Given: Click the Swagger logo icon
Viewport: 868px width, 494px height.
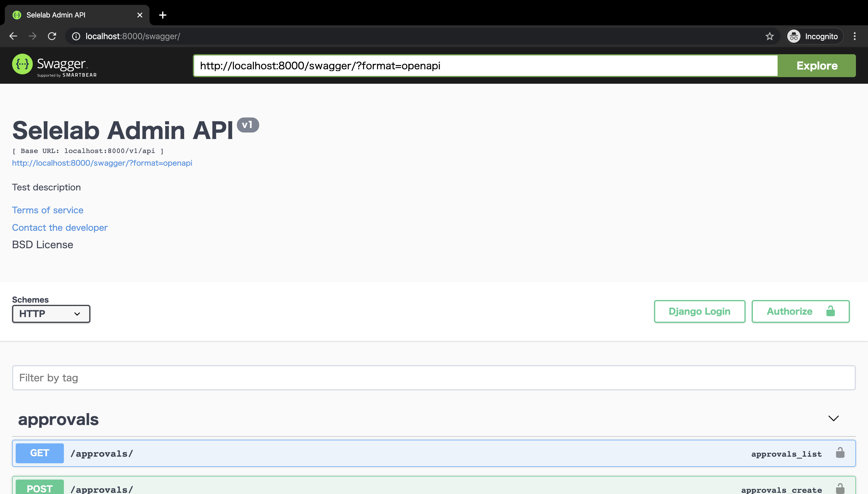Looking at the screenshot, I should click(x=22, y=64).
